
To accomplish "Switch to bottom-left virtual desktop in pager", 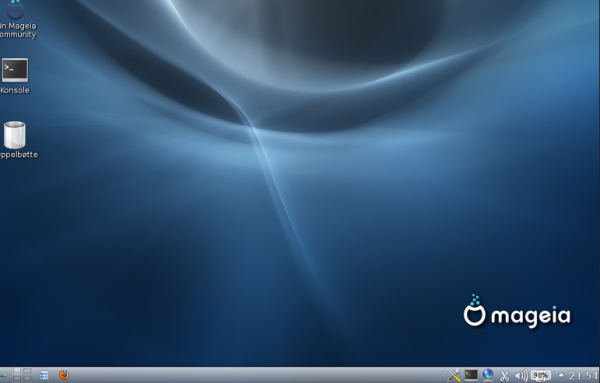I will click(x=17, y=379).
